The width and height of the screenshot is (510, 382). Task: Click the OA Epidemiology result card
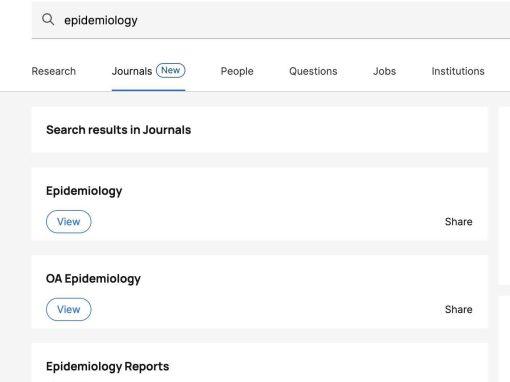(260, 292)
